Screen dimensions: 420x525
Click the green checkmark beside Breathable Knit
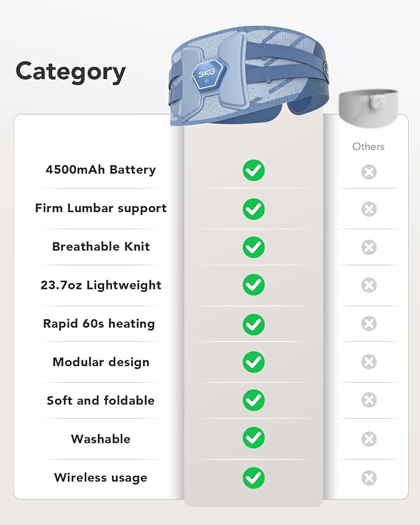(x=254, y=247)
